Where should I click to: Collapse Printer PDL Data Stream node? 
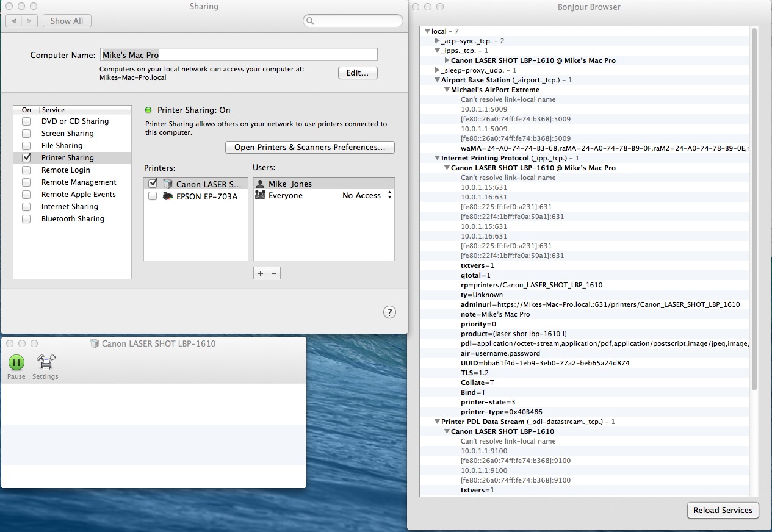click(x=437, y=422)
